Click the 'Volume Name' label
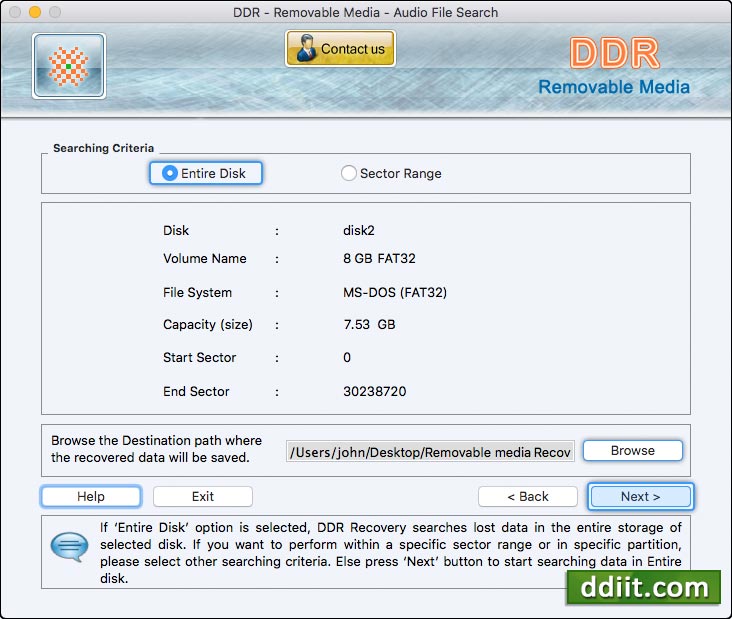The width and height of the screenshot is (732, 619). 204,259
